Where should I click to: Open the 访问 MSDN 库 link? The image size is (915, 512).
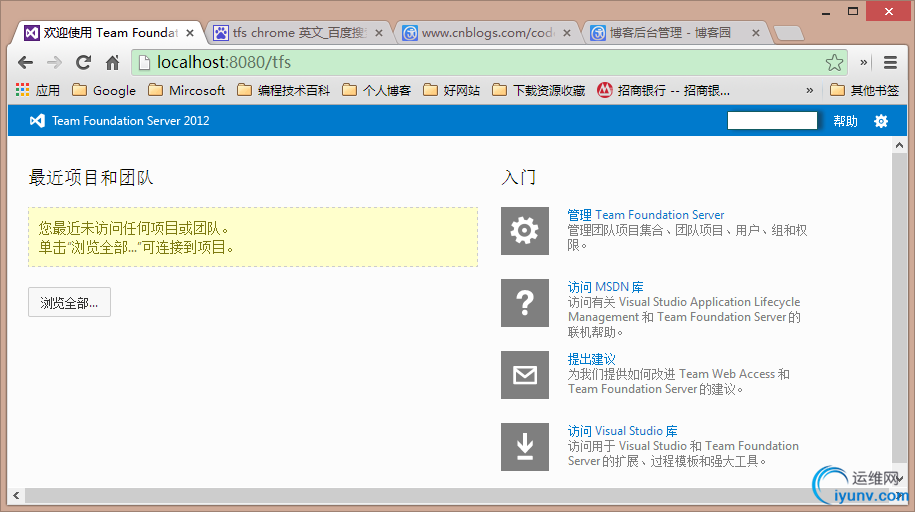click(x=606, y=287)
